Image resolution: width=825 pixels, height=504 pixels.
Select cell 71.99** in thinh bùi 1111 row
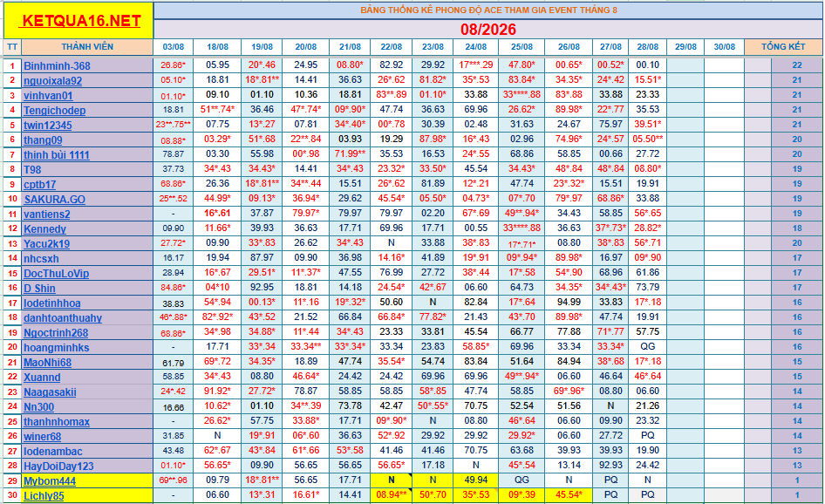coord(350,154)
